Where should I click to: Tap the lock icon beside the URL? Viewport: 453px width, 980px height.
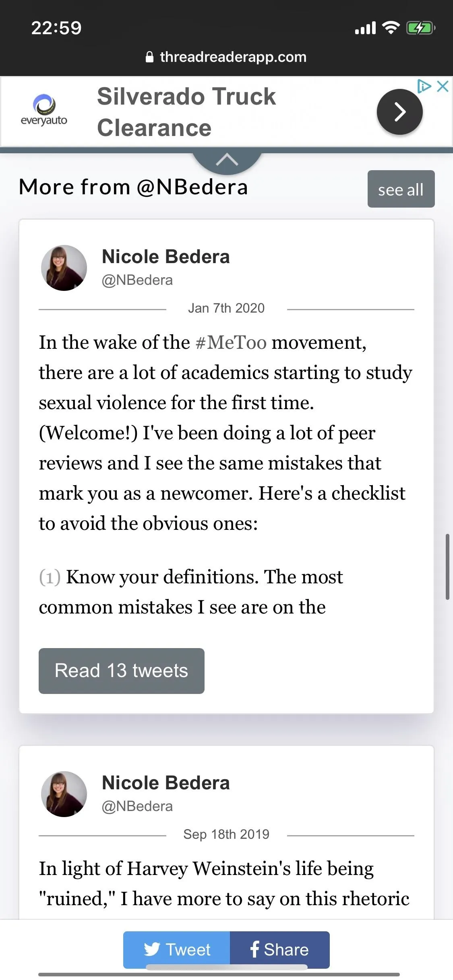pos(149,57)
